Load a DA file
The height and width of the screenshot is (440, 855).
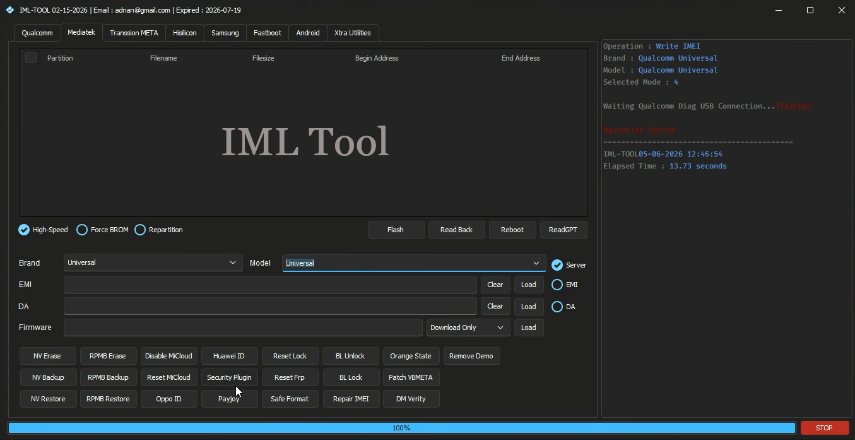click(528, 306)
